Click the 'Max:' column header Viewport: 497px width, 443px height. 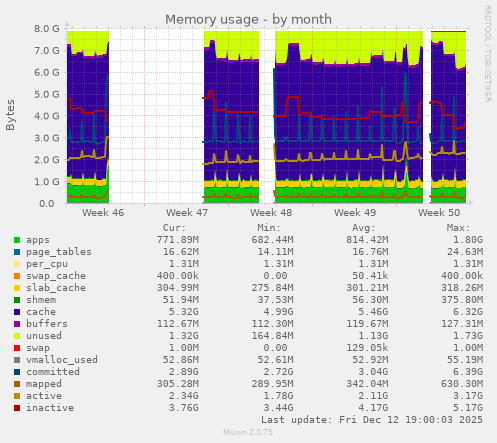pos(458,228)
